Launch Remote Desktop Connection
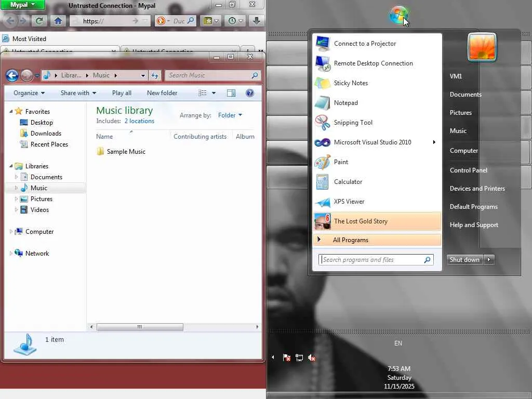The height and width of the screenshot is (399, 532). [x=378, y=63]
